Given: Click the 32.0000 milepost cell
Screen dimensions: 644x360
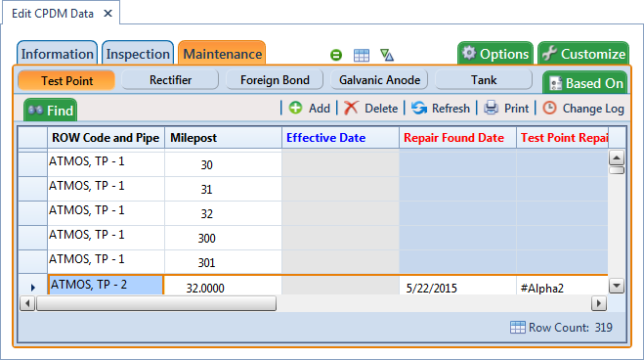Looking at the screenshot, I should (x=223, y=286).
